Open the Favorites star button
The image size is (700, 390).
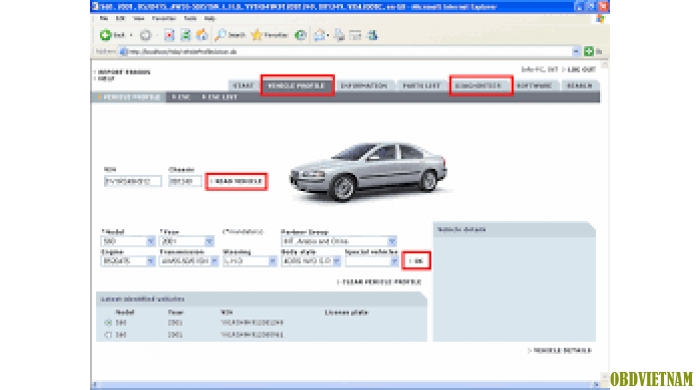[x=270, y=35]
